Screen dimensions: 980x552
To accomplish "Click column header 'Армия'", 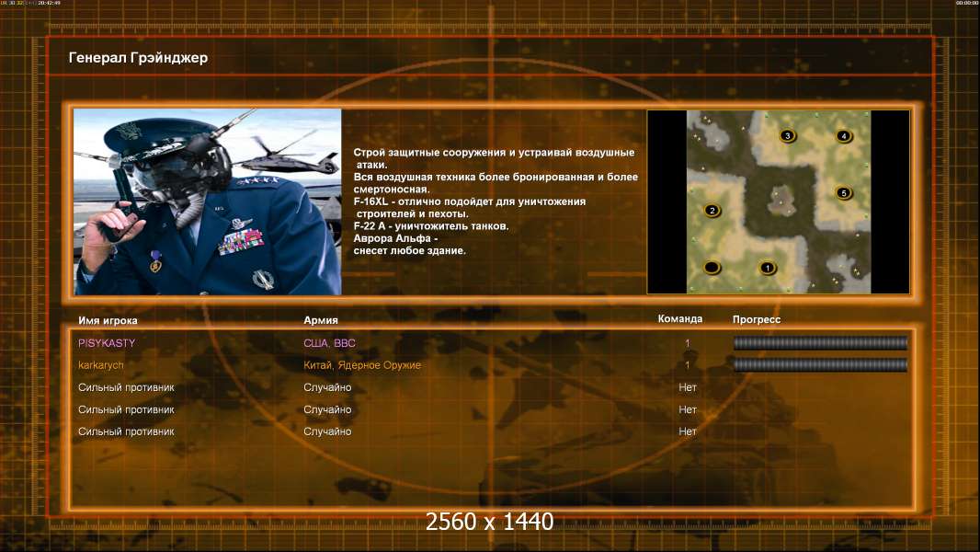I will (321, 320).
